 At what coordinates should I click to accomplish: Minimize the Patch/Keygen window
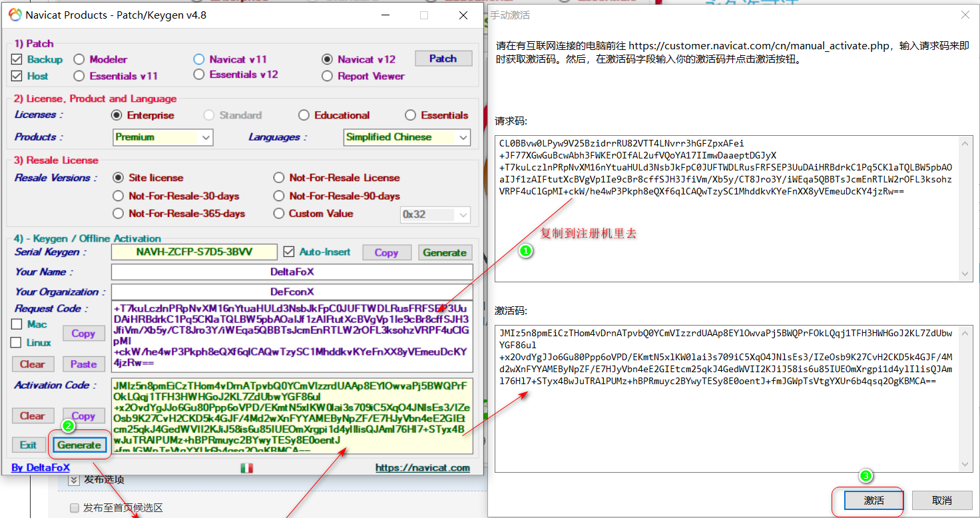(x=387, y=15)
